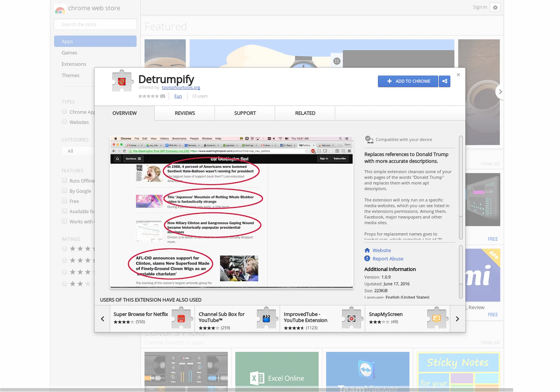Add Detrumpify to Chrome
This screenshot has width=560, height=392.
pyautogui.click(x=408, y=81)
